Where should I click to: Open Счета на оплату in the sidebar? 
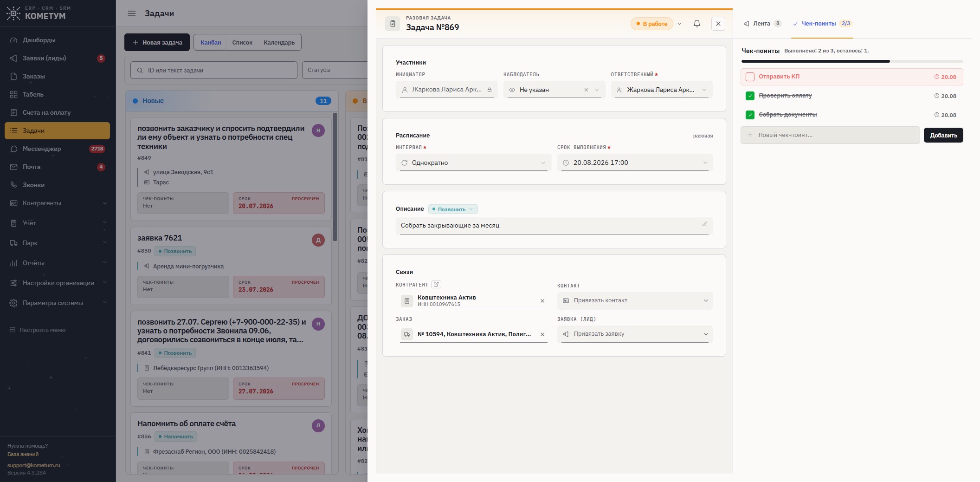pos(58,112)
